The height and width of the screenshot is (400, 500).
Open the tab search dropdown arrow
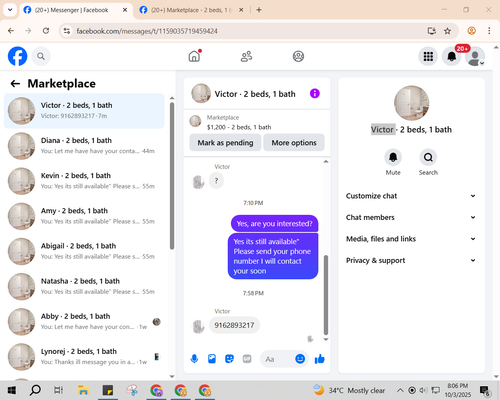click(x=10, y=10)
